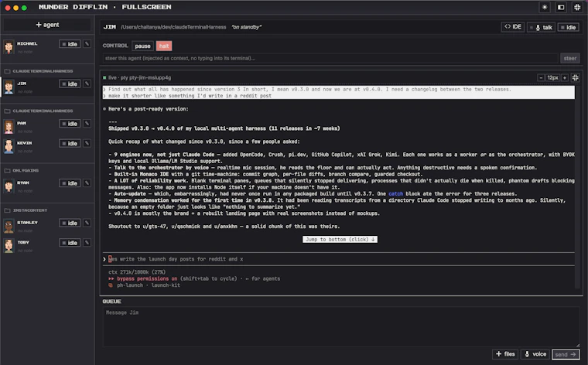This screenshot has height=365, width=588.
Task: Click the Jump to bottom button
Action: coord(340,239)
